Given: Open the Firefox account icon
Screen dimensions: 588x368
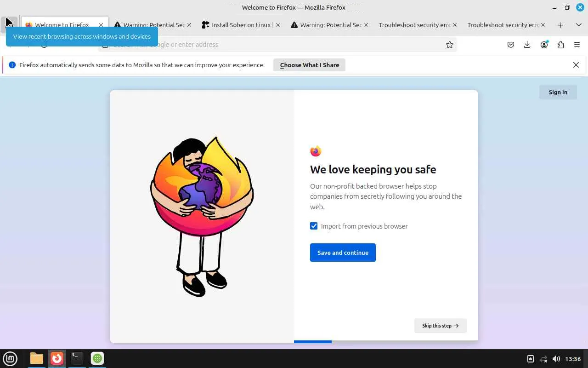Looking at the screenshot, I should (544, 45).
